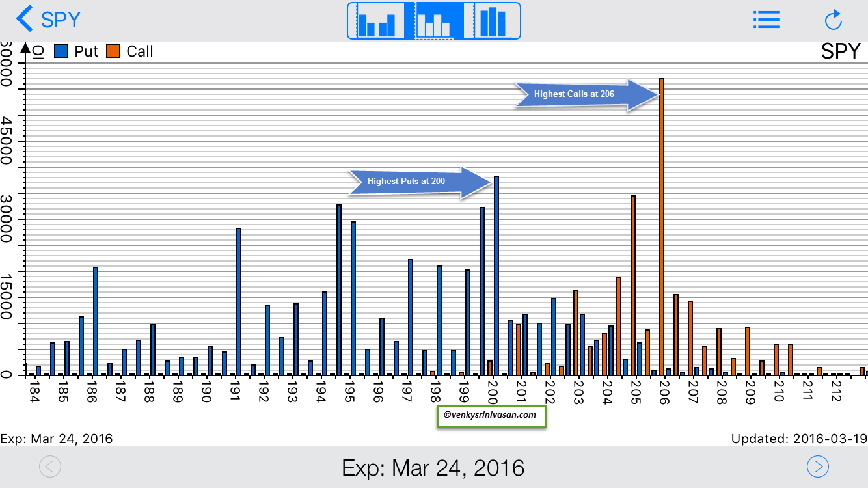
Task: Click the Put legend label
Action: coord(86,51)
